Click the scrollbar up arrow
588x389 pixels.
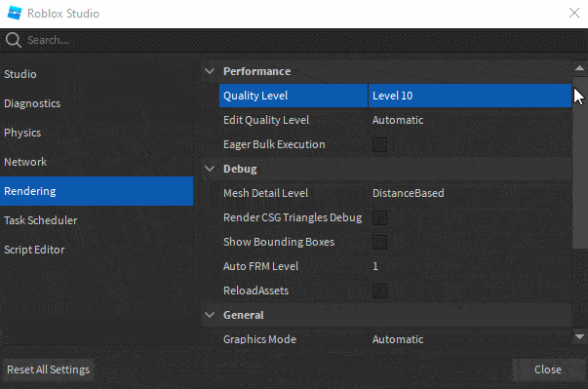[579, 68]
